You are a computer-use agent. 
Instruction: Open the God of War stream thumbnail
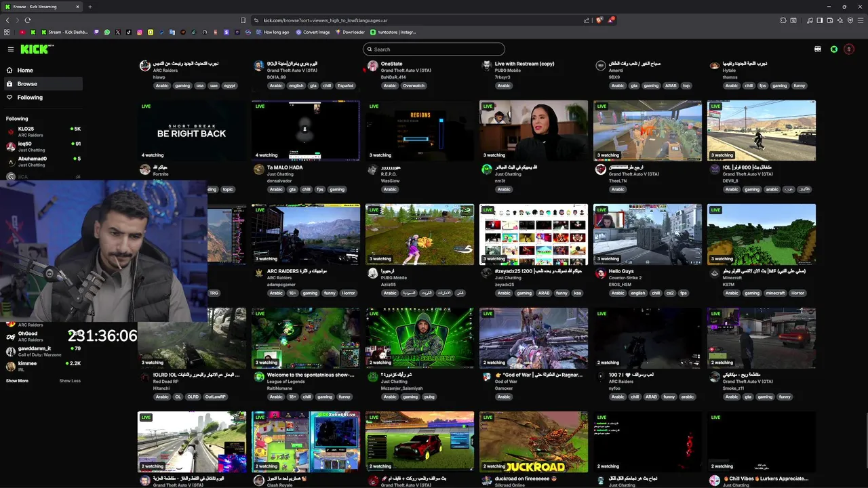click(x=534, y=338)
